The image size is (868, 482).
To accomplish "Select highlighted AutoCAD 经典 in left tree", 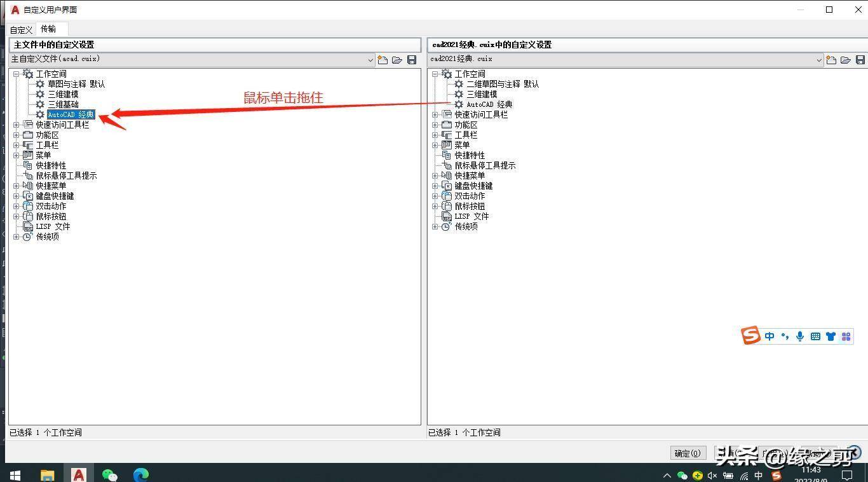I will click(71, 114).
